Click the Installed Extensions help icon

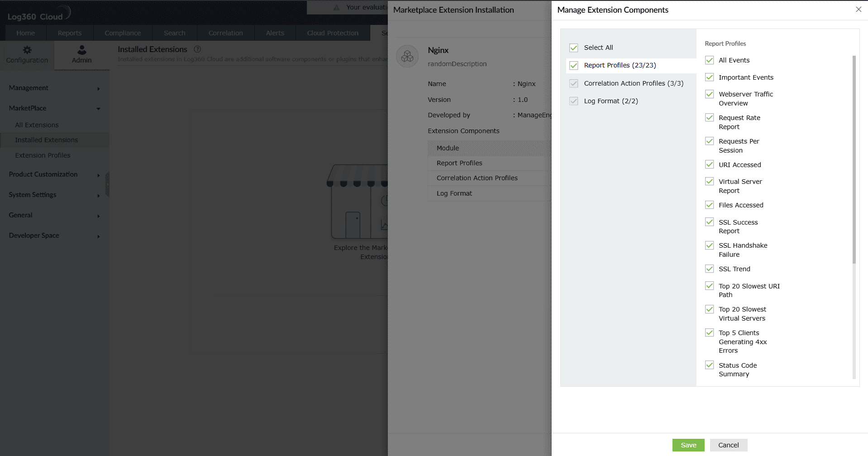[197, 49]
